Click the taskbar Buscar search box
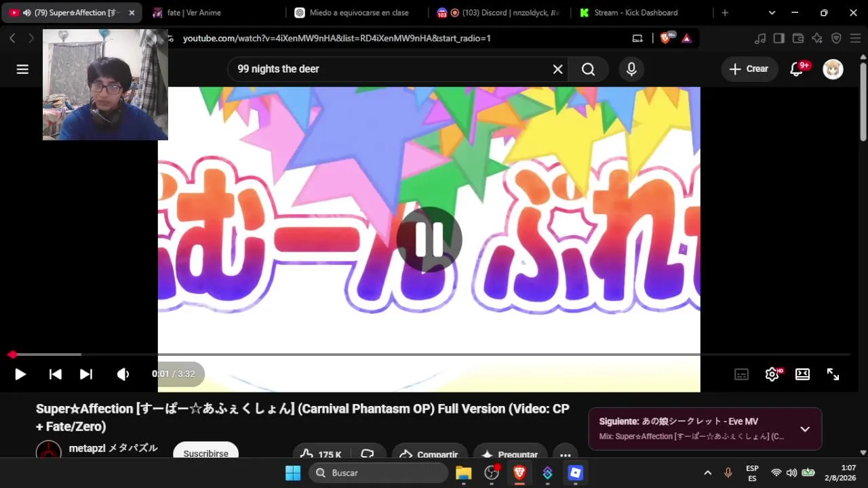The width and height of the screenshot is (868, 488). pyautogui.click(x=378, y=473)
